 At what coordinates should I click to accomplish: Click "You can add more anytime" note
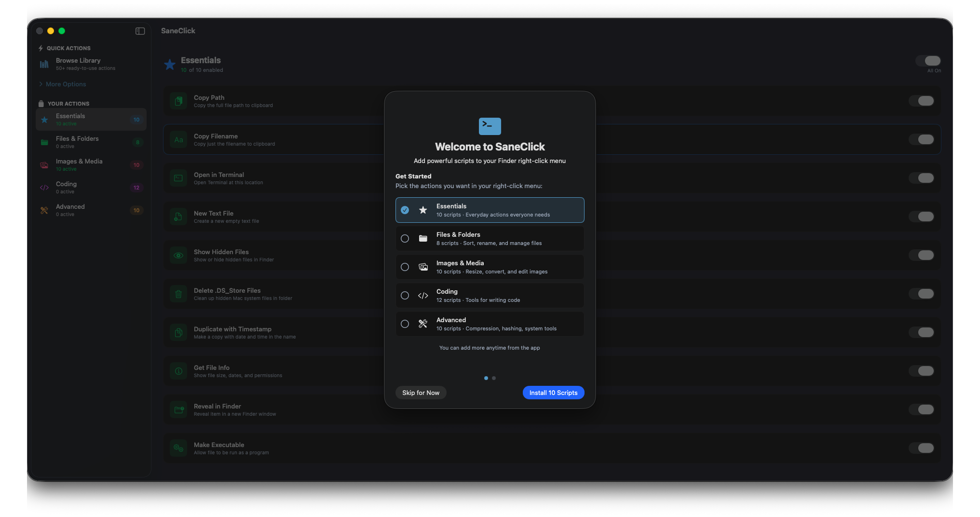coord(490,348)
